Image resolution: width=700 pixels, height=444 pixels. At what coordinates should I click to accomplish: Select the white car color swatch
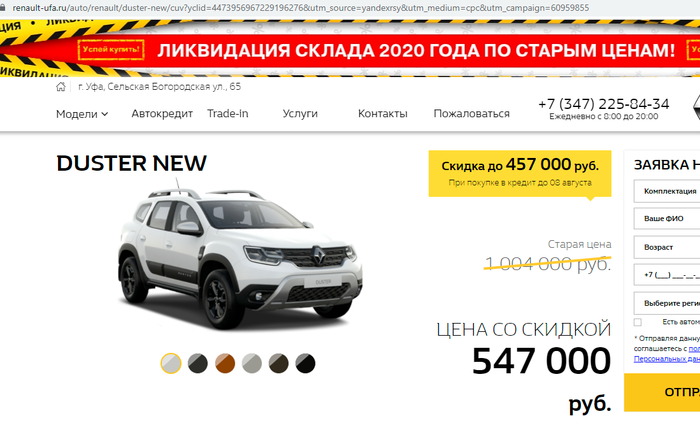click(x=171, y=363)
